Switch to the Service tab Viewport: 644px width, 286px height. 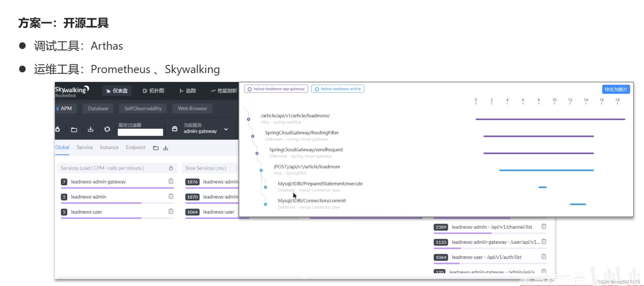point(85,148)
